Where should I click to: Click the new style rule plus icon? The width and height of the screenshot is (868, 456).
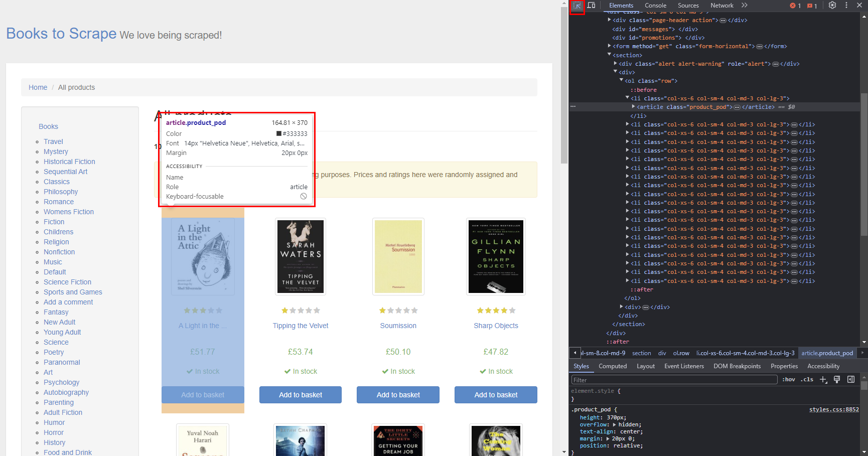pos(823,380)
